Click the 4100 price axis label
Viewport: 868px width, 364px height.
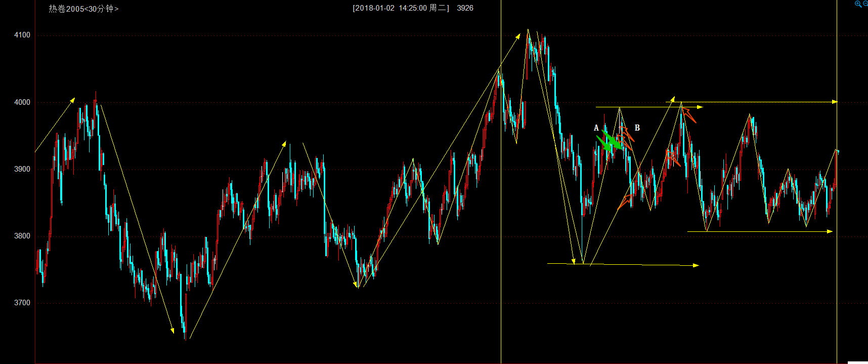[x=22, y=35]
